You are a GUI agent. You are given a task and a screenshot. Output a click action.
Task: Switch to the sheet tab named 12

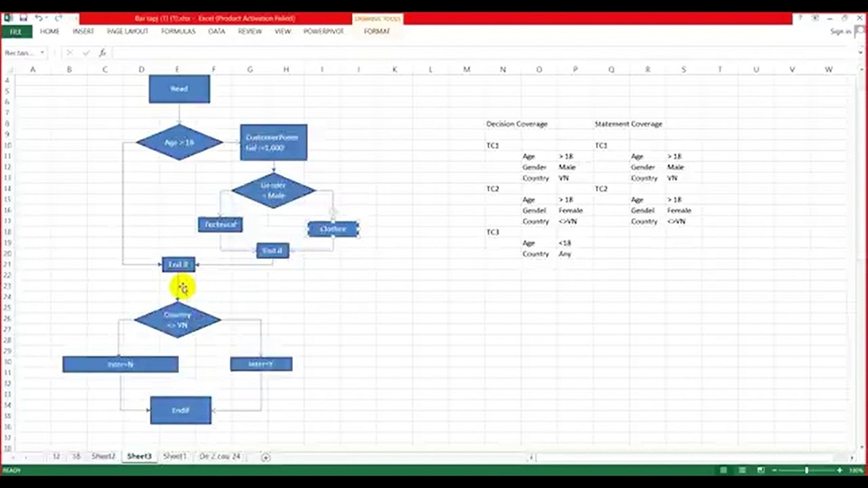coord(57,457)
